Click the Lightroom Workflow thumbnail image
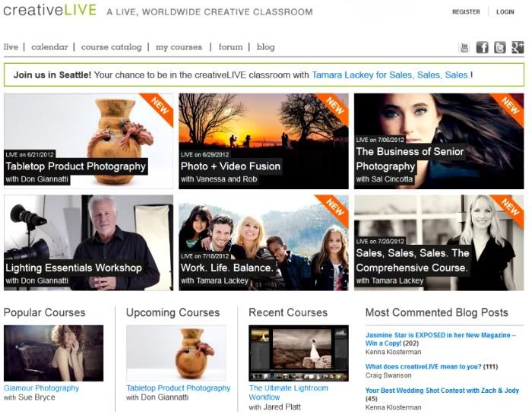The height and width of the screenshot is (418, 532). pos(299,353)
